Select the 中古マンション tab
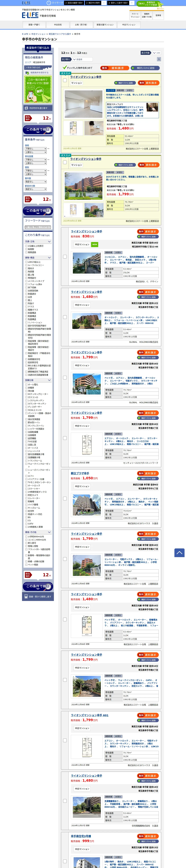The image size is (186, 868). [129, 25]
